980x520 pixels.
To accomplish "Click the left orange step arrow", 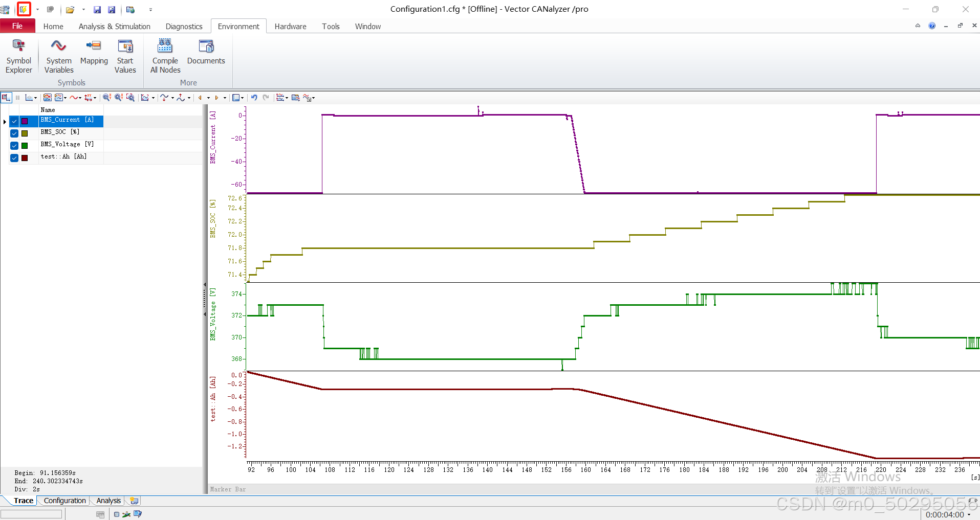I will point(200,97).
